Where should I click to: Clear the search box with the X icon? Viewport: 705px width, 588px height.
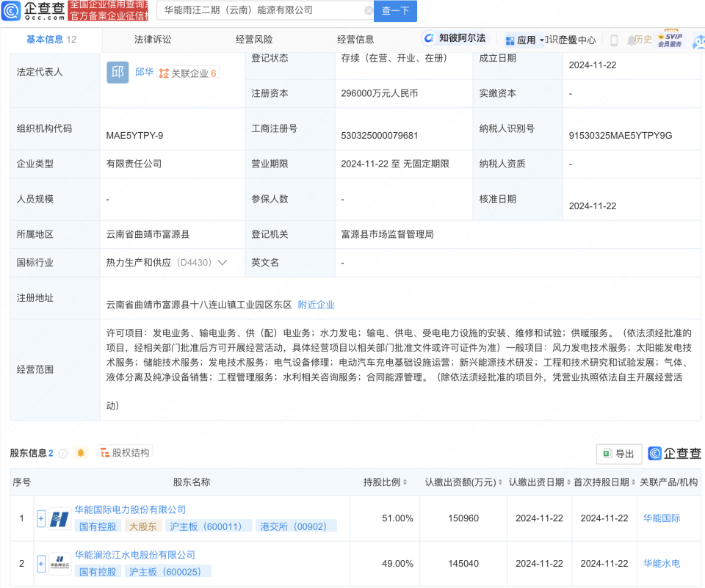point(369,11)
